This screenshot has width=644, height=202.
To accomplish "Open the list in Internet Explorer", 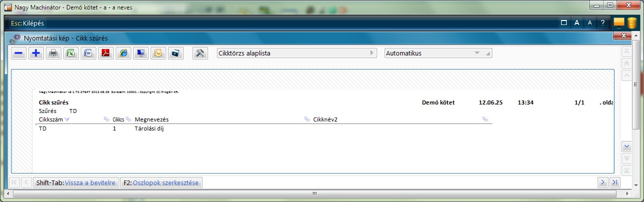I will pyautogui.click(x=123, y=53).
